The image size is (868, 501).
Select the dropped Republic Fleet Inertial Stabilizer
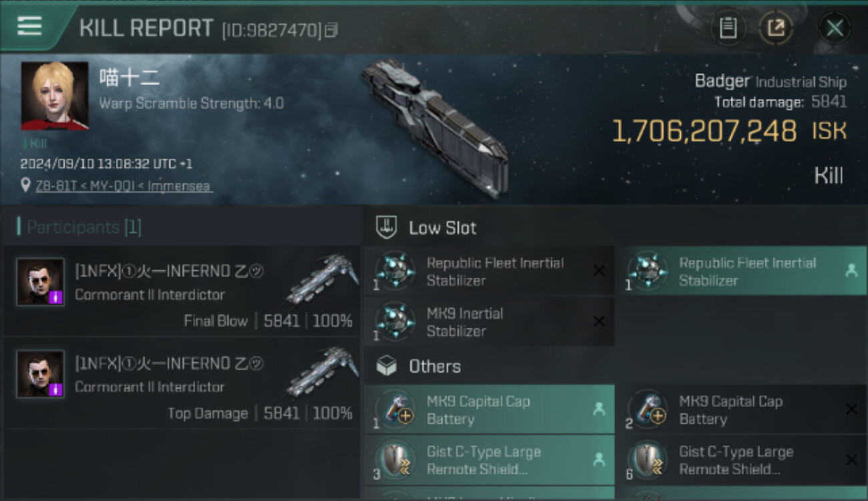740,271
